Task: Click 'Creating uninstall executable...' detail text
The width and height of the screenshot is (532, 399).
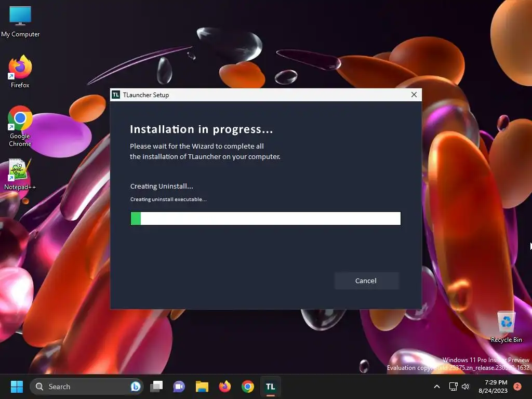Action: point(168,199)
